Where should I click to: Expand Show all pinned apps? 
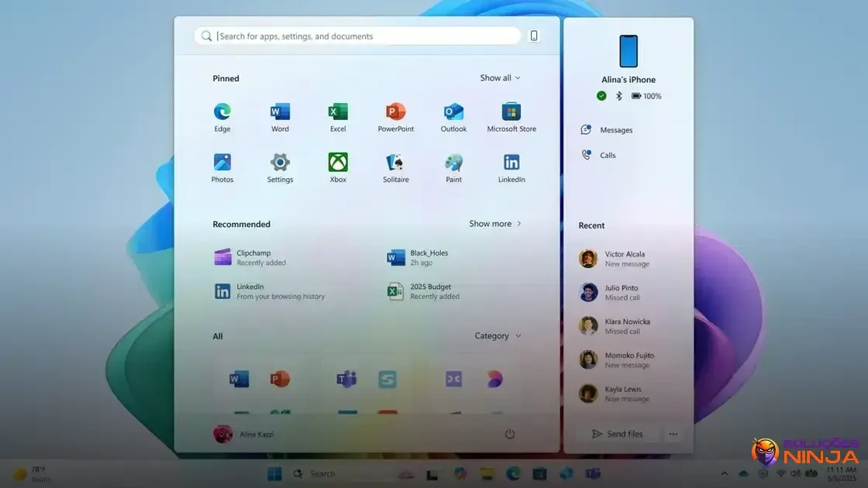click(x=500, y=78)
